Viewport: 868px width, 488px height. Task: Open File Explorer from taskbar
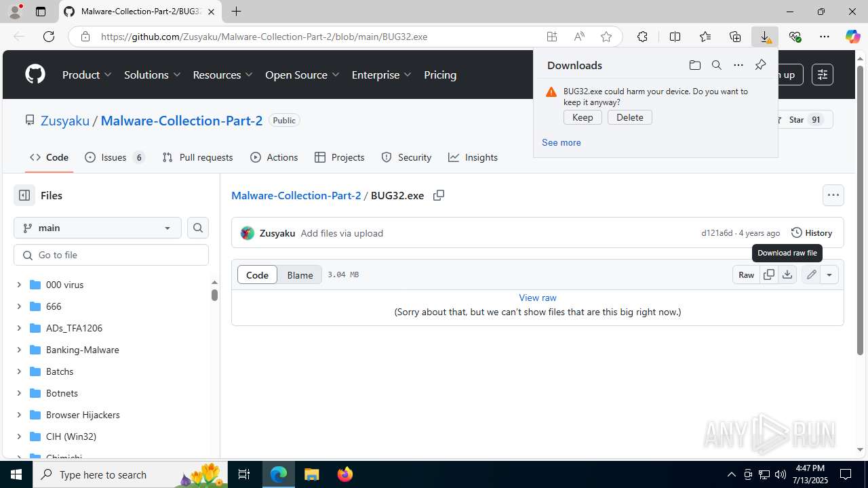[x=311, y=474]
